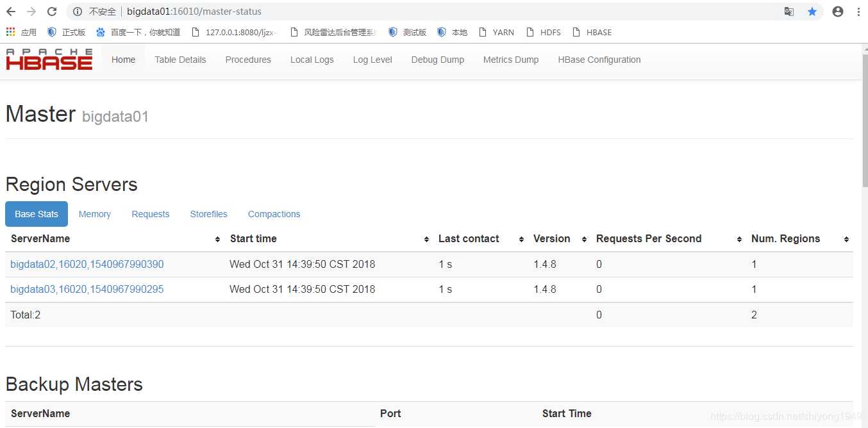The width and height of the screenshot is (868, 428).
Task: Click Backup Masters Port column header
Action: (x=390, y=413)
